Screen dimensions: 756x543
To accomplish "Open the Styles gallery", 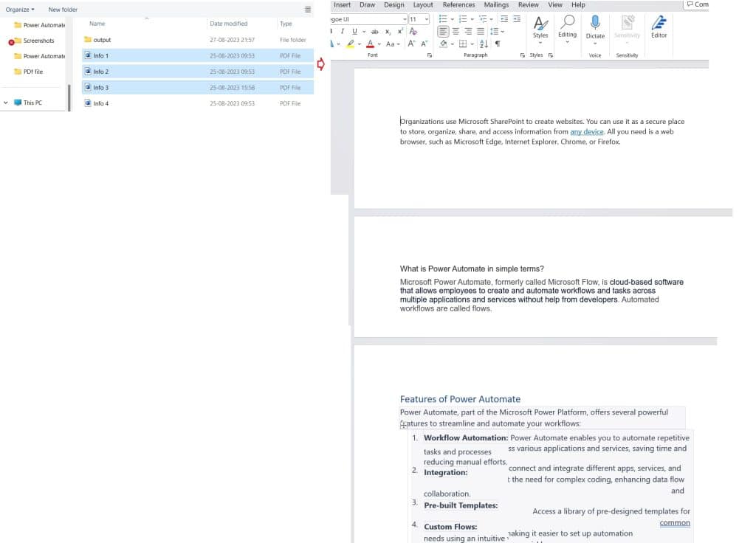I will [540, 29].
